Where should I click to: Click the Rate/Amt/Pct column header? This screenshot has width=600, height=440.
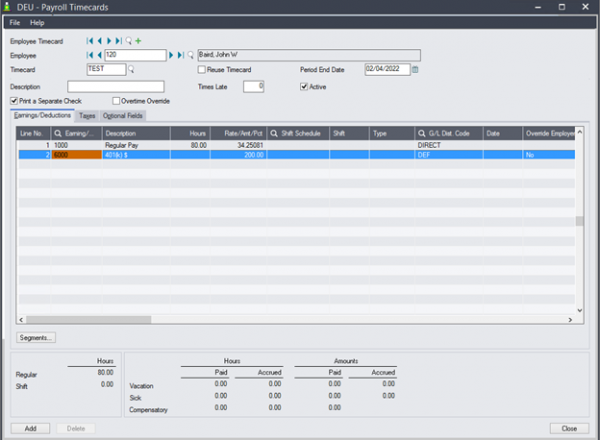click(238, 134)
